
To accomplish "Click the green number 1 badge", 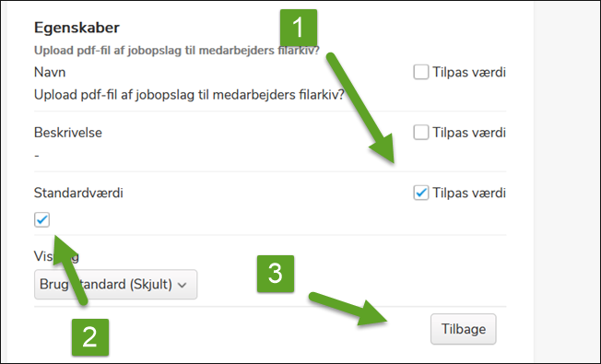I will 299,28.
